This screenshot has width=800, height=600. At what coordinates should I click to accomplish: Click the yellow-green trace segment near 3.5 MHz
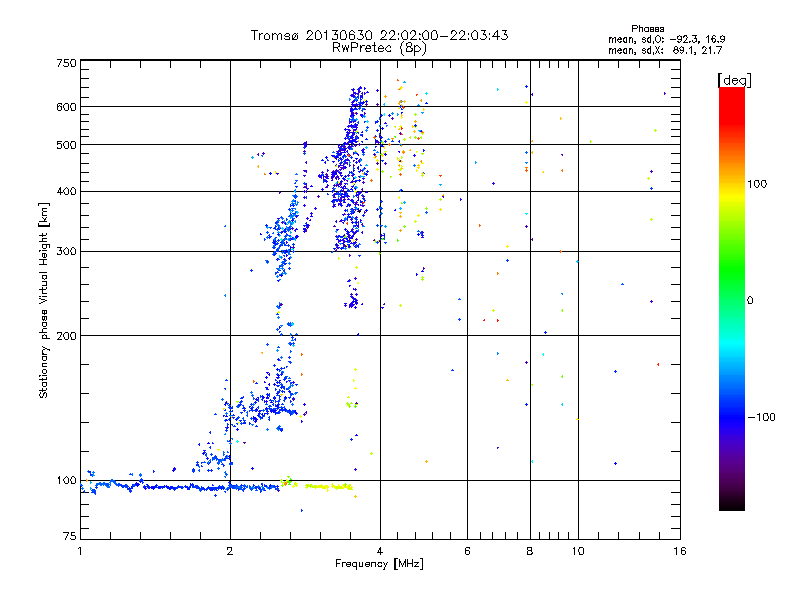pos(329,487)
